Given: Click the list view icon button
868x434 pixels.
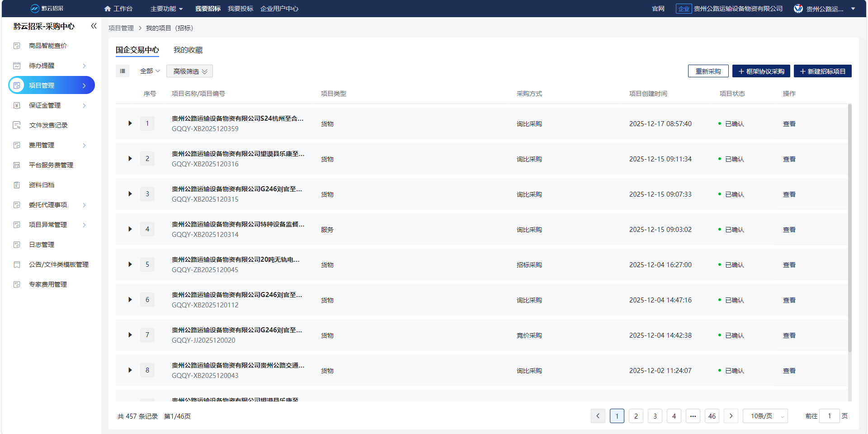Looking at the screenshot, I should coord(123,71).
